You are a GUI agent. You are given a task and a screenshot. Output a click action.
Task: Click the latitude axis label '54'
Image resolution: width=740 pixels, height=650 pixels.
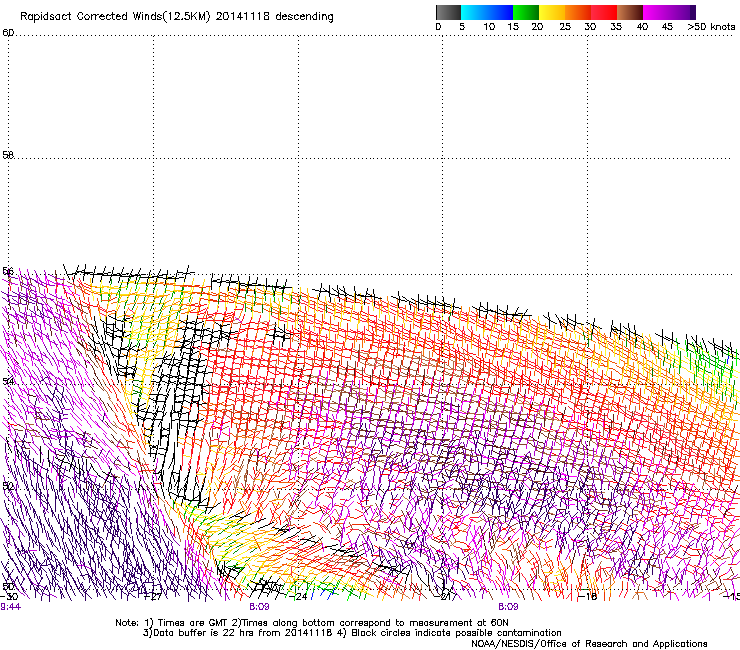(8, 380)
